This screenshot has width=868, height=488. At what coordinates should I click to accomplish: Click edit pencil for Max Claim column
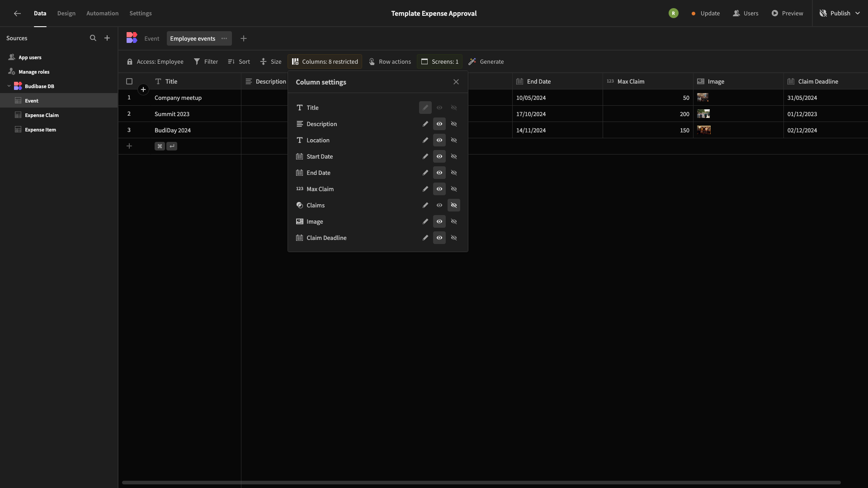click(425, 189)
